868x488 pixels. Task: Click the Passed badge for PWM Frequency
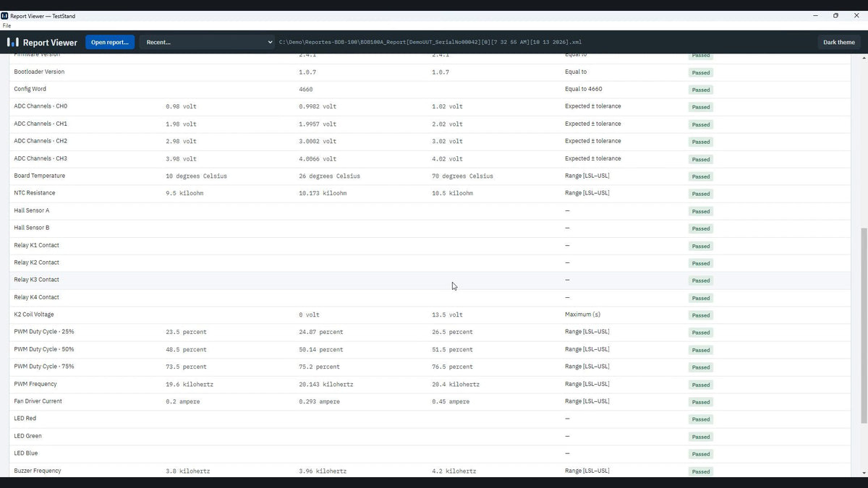pos(701,385)
